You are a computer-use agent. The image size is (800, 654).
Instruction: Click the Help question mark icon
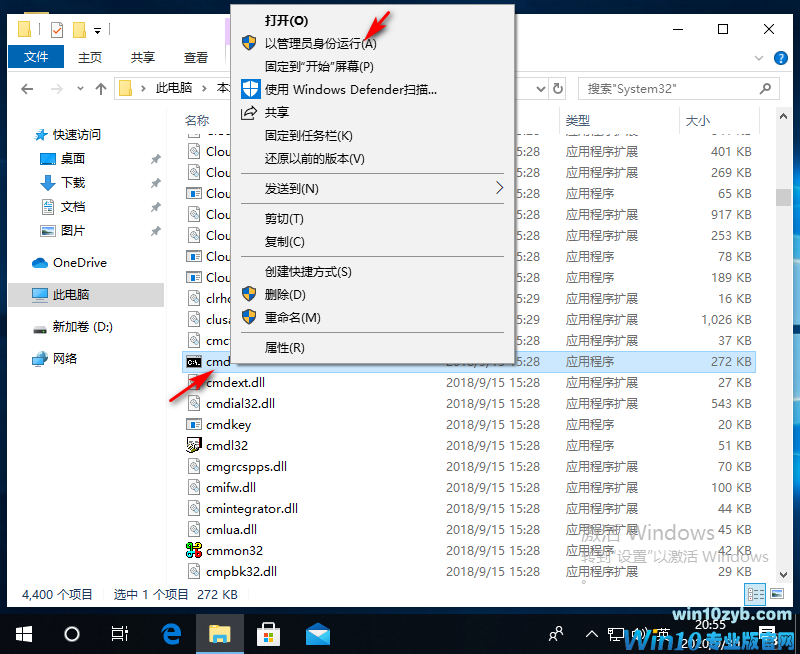781,57
